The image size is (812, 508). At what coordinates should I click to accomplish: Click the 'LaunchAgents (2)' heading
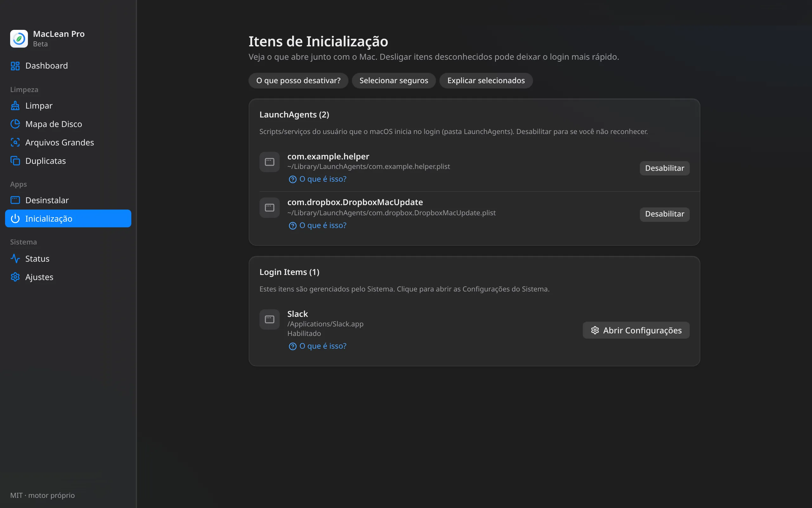[294, 115]
